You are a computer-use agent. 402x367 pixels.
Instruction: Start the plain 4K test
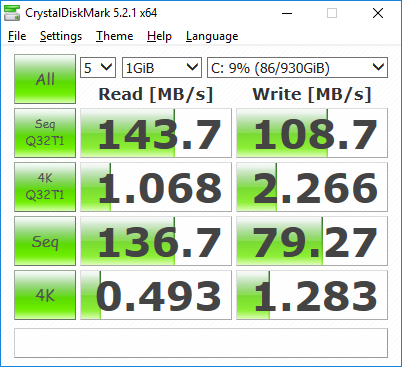point(45,295)
